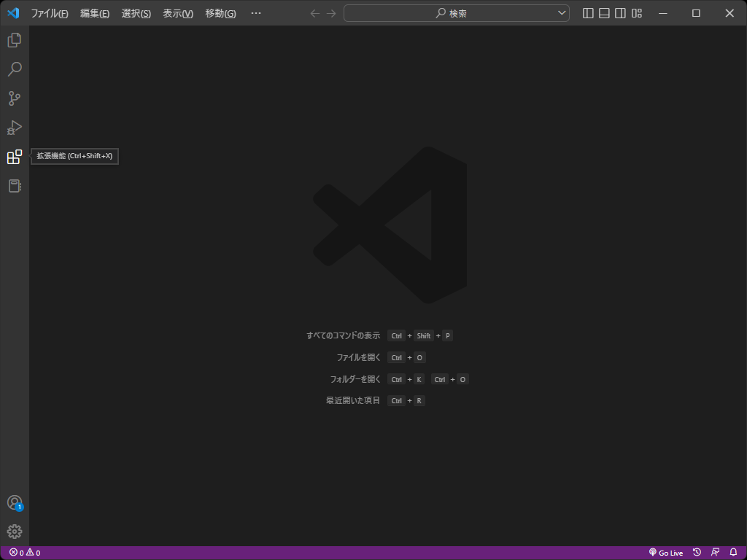Click the 最近開いた項目 text
Screen dimensions: 747x560
352,400
